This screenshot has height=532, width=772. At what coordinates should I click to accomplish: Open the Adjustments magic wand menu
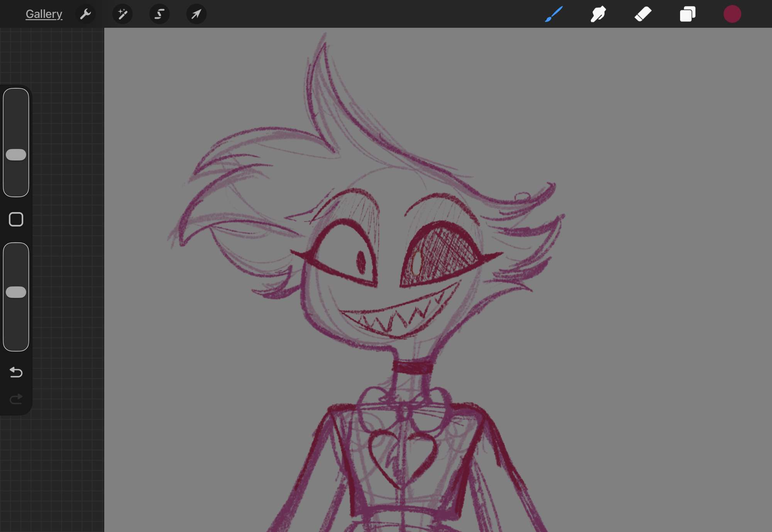click(122, 14)
